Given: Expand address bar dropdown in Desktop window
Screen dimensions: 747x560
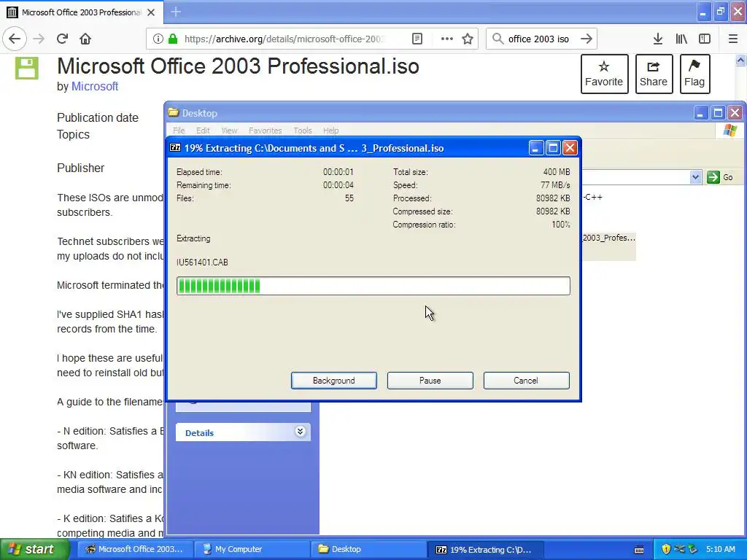Looking at the screenshot, I should point(695,177).
